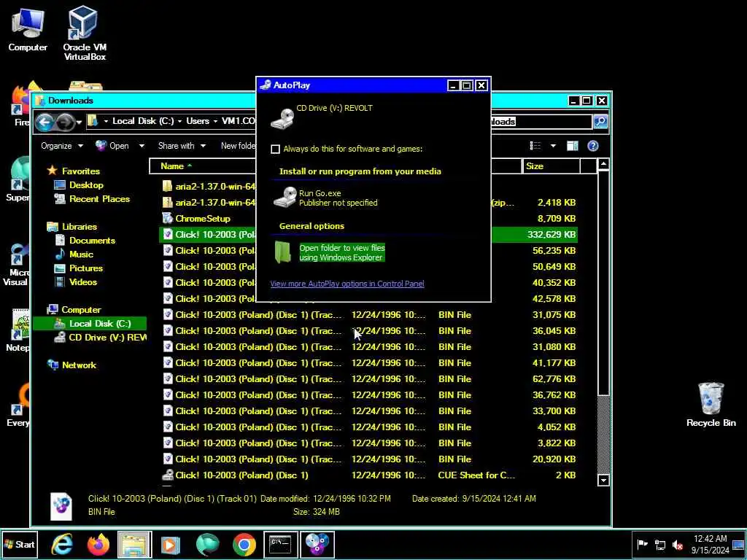Click Local Disk (C:) in address bar
The height and width of the screenshot is (560, 747).
pyautogui.click(x=143, y=121)
